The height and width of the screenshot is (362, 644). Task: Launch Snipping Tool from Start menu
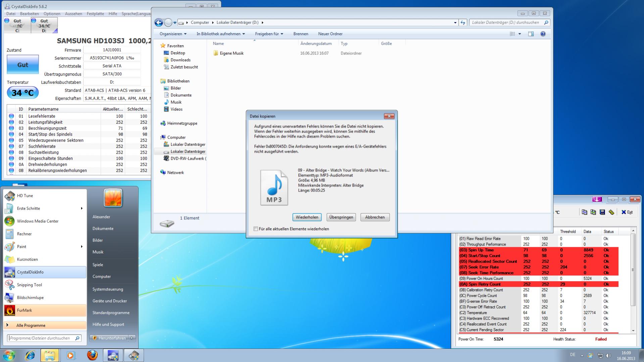(45, 285)
